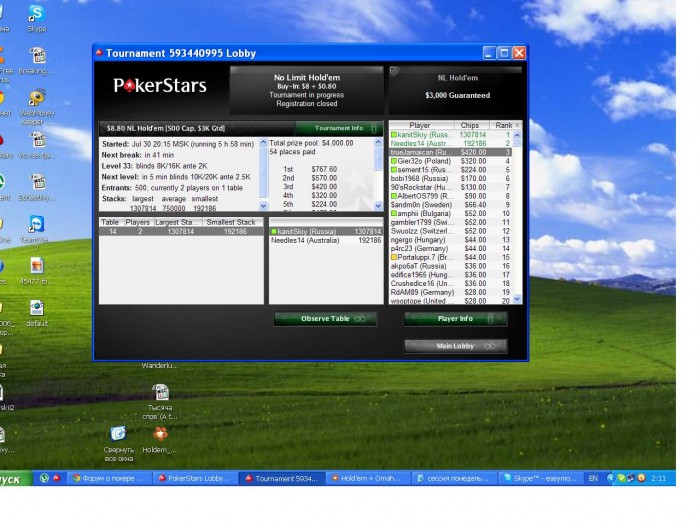700x525 pixels.
Task: Select akpo6aT (Russia) player row
Action: coord(450,266)
